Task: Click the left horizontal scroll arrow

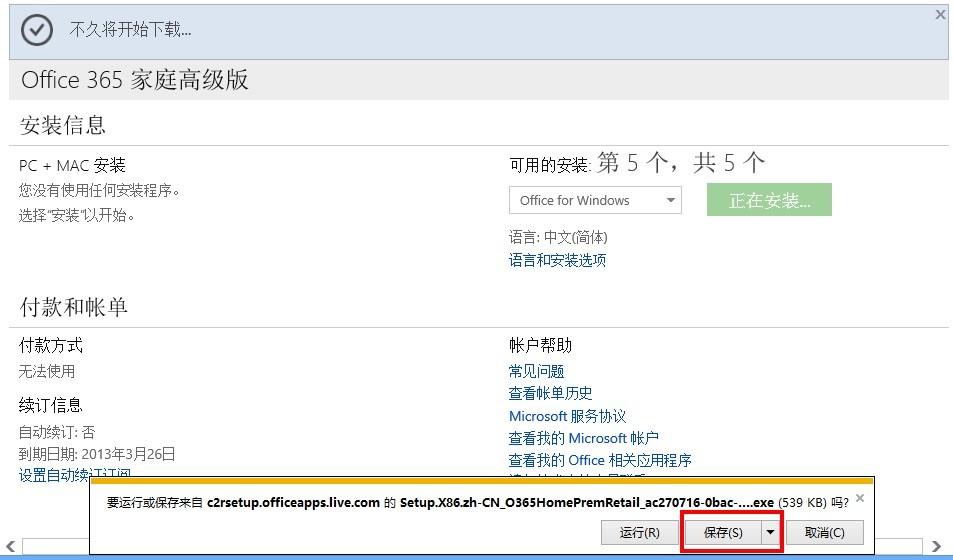Action: tap(10, 547)
